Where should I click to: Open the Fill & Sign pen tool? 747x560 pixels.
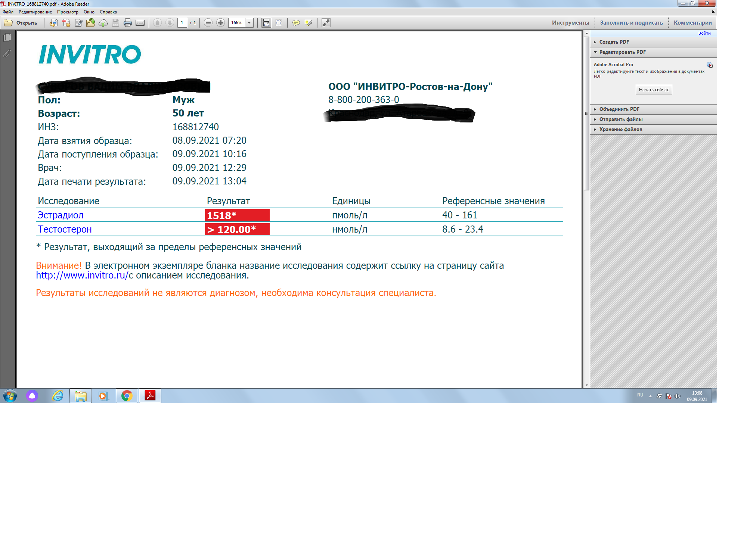pyautogui.click(x=307, y=23)
